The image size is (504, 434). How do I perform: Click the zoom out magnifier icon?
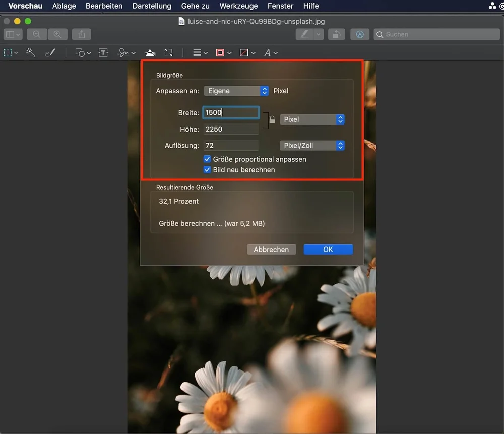click(x=37, y=34)
